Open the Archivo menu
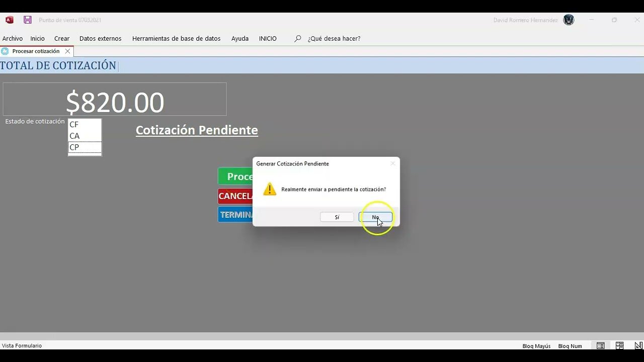This screenshot has width=644, height=362. 13,39
